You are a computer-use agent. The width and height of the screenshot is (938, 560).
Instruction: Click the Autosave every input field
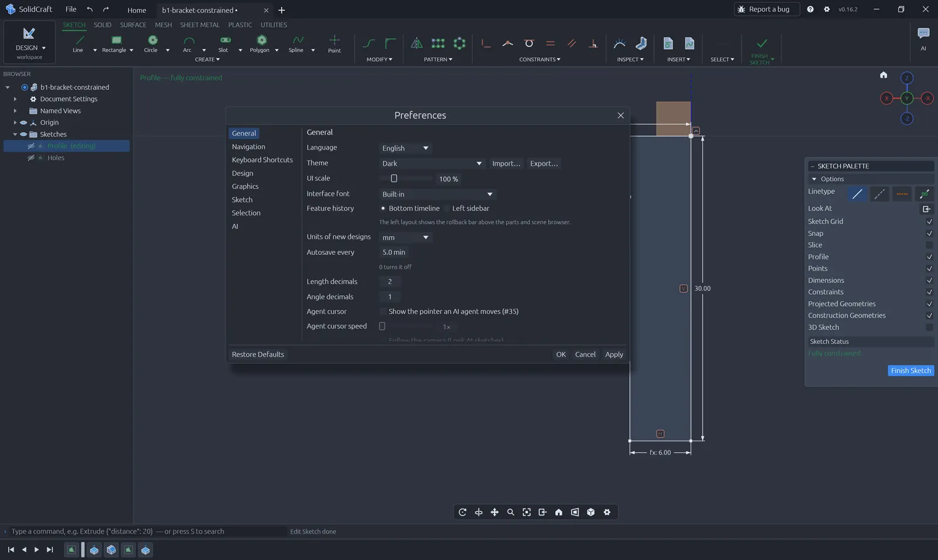tap(395, 252)
